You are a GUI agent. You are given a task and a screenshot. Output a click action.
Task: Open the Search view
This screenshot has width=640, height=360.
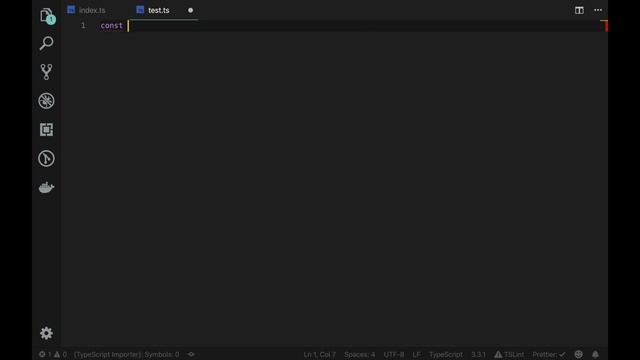(46, 43)
